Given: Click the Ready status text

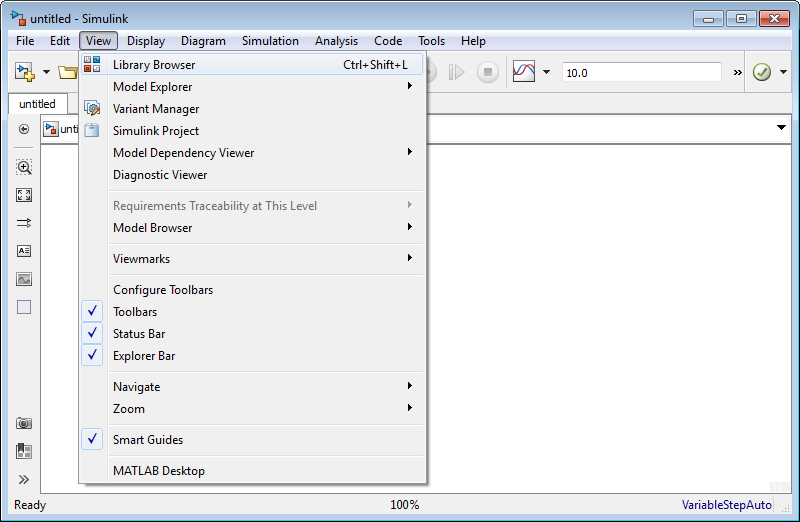Looking at the screenshot, I should point(30,505).
